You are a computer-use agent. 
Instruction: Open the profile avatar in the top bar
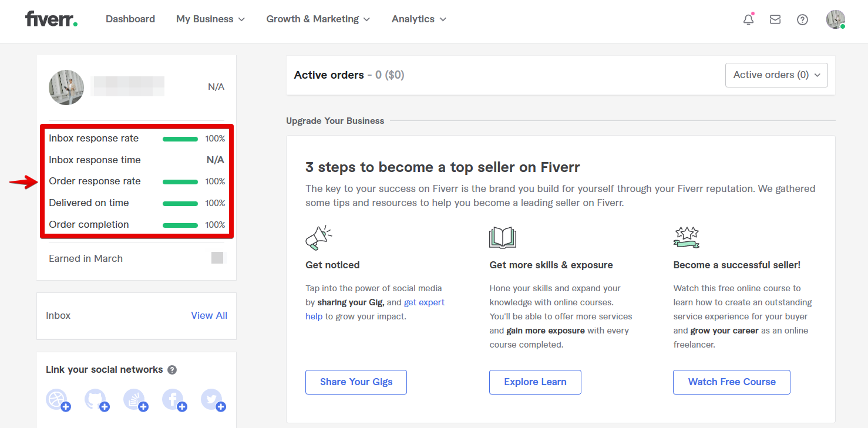click(x=835, y=19)
